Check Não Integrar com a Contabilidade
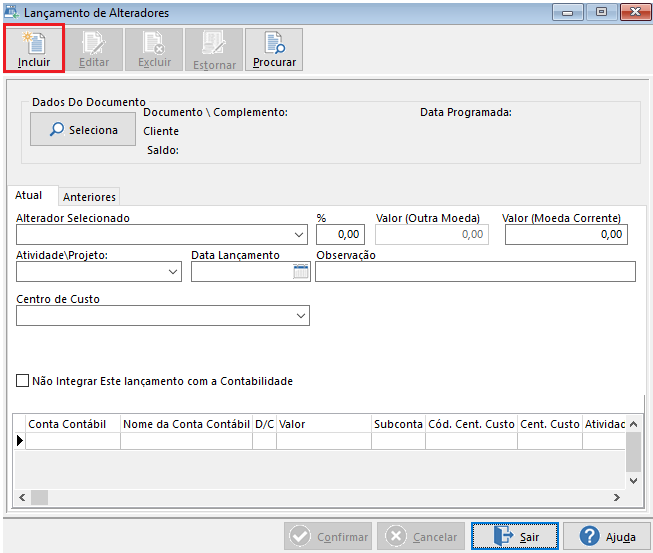Image resolution: width=653 pixels, height=553 pixels. tap(22, 381)
